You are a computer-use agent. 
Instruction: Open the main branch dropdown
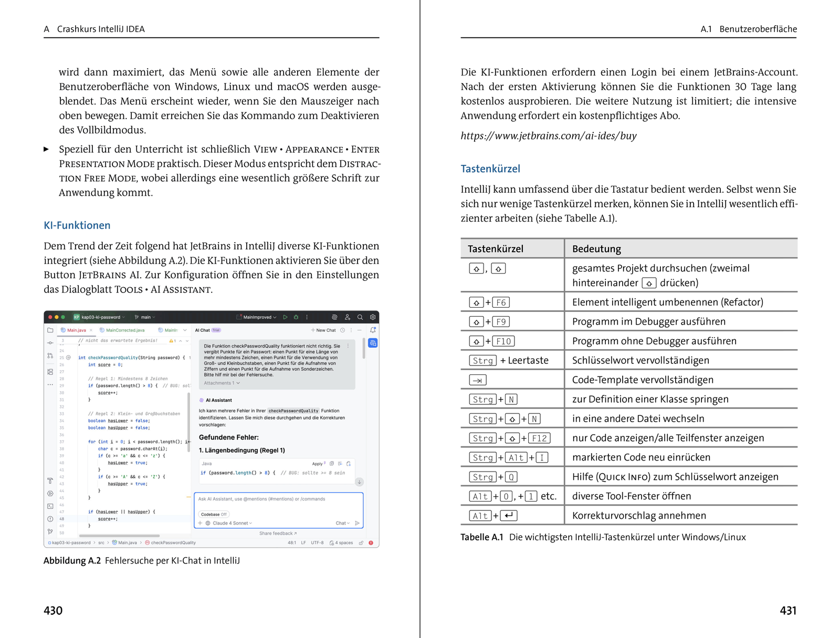[145, 317]
